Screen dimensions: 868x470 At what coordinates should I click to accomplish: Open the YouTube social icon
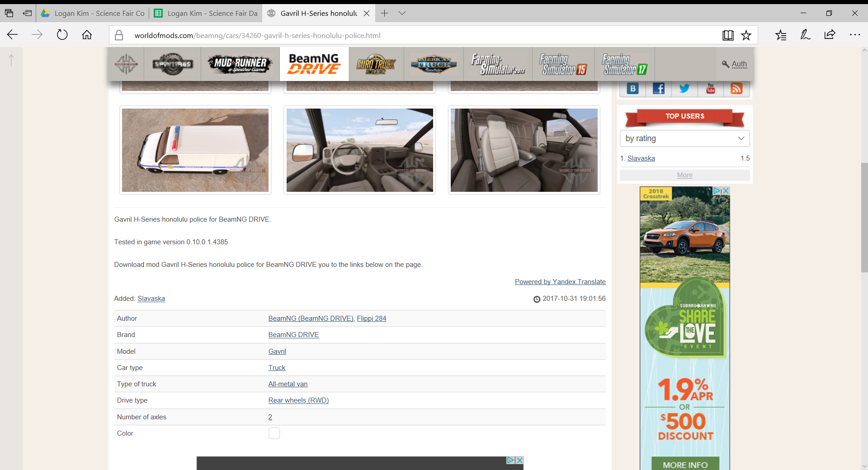coord(711,89)
